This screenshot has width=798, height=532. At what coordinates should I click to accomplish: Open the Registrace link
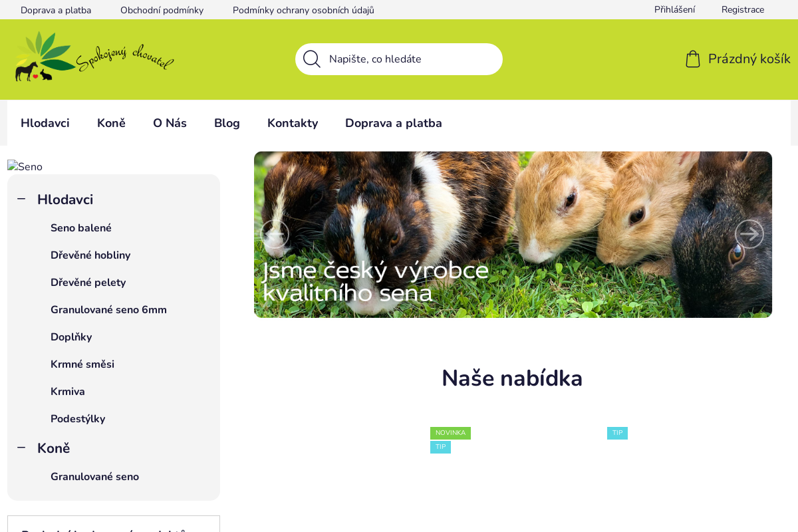(743, 9)
